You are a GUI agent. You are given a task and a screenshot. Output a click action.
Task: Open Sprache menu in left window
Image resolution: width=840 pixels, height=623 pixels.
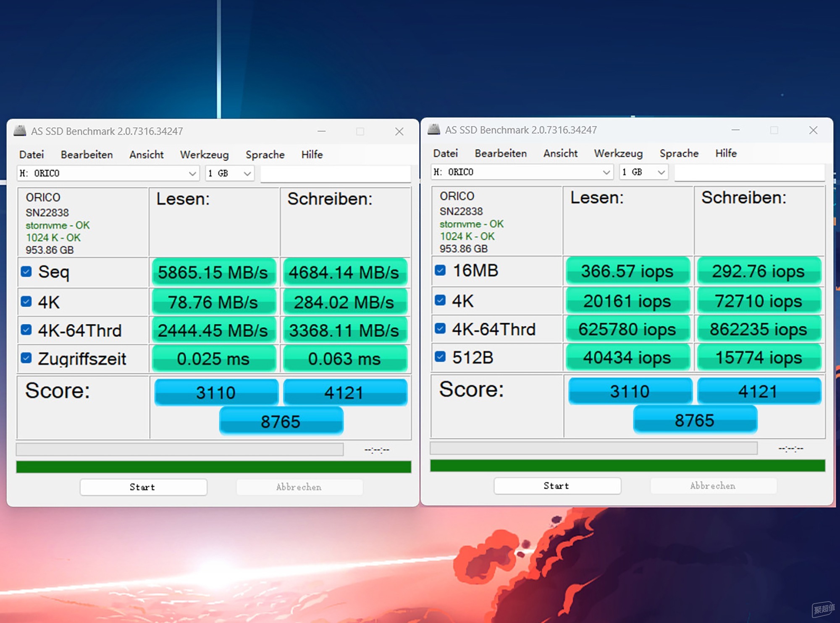pyautogui.click(x=265, y=154)
